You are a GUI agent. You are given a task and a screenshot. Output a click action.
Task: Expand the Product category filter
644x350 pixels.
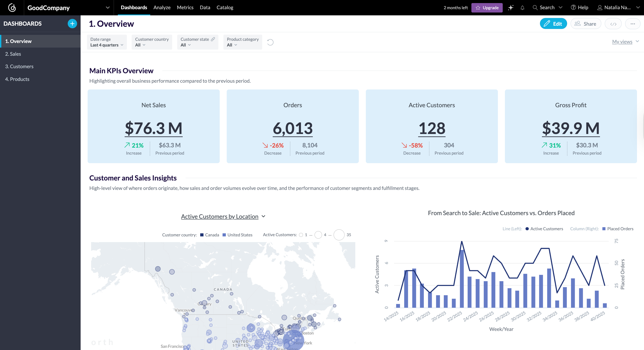(x=242, y=42)
